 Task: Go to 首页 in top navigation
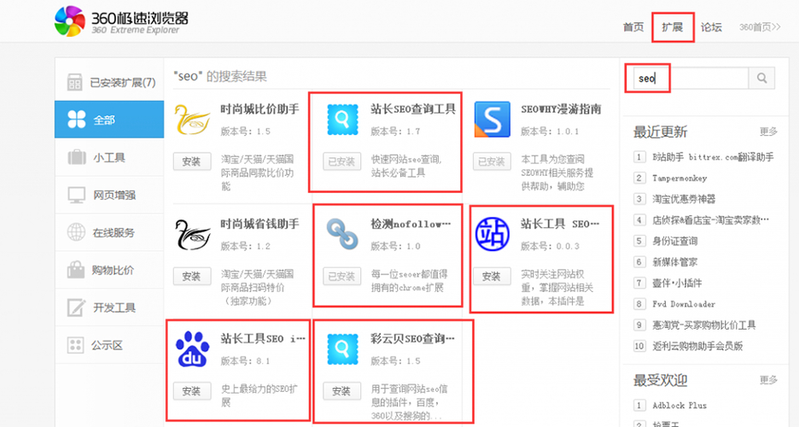point(633,27)
